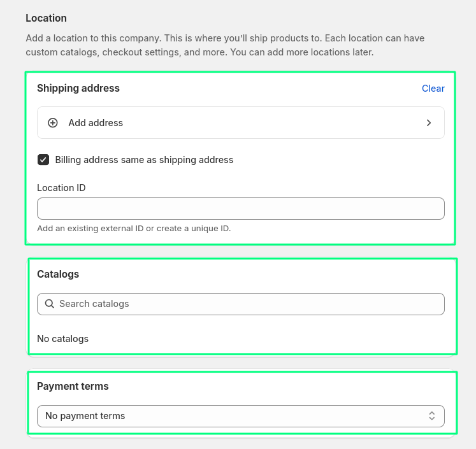Expand the Add address row using the right chevron
This screenshot has height=449, width=476.
(x=429, y=123)
